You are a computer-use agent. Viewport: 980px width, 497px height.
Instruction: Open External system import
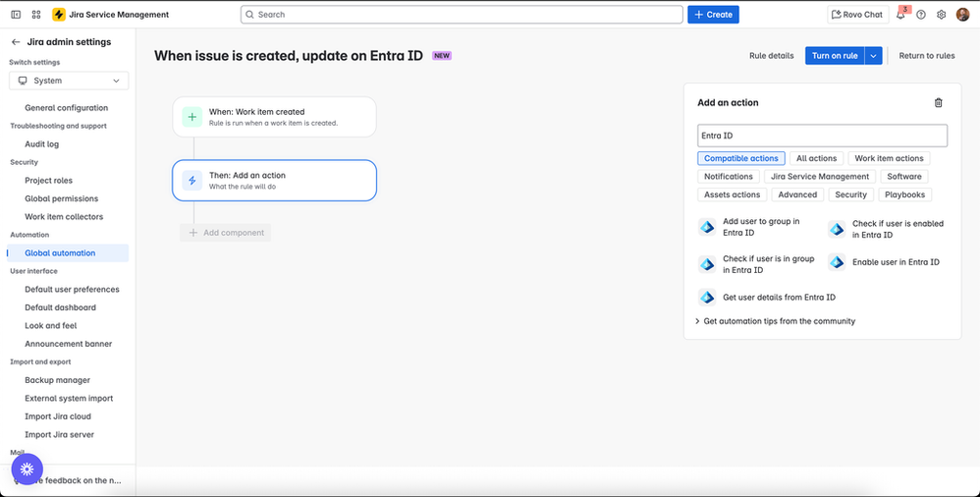[69, 398]
